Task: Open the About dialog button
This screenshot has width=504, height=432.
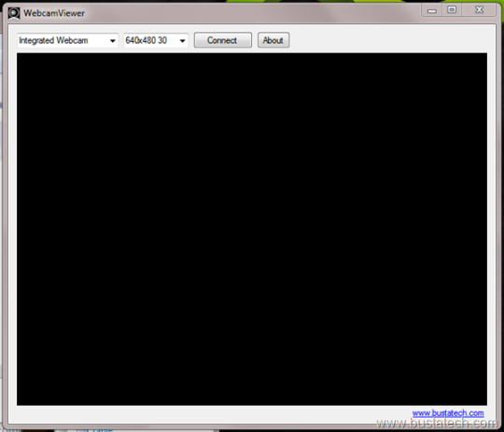Action: [273, 40]
